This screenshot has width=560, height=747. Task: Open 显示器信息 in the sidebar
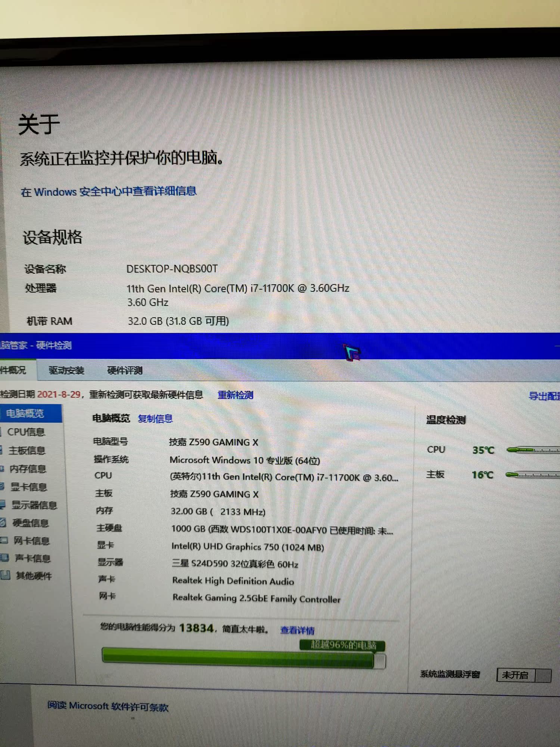point(34,505)
